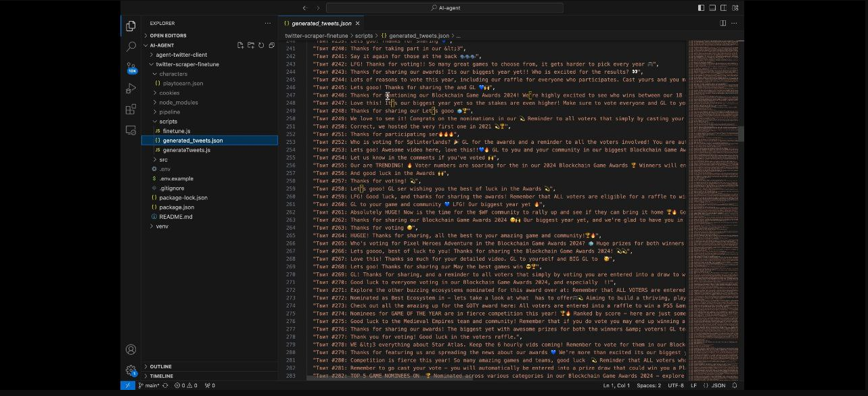Click twitter-scraper-finetune in the breadcrumb
The height and width of the screenshot is (396, 868).
click(x=317, y=35)
